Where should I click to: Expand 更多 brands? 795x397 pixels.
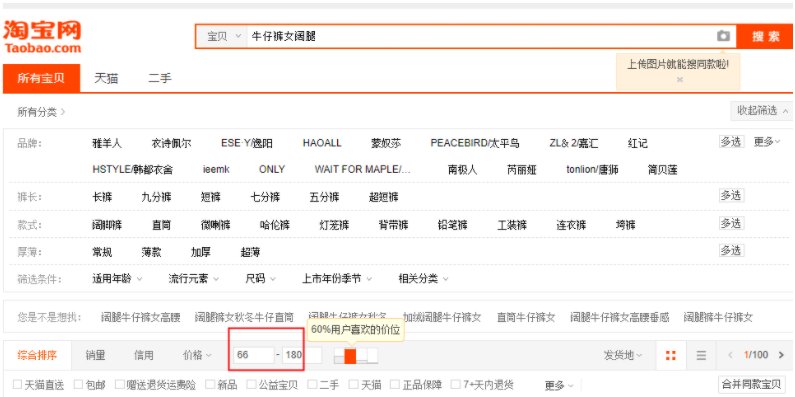point(767,142)
